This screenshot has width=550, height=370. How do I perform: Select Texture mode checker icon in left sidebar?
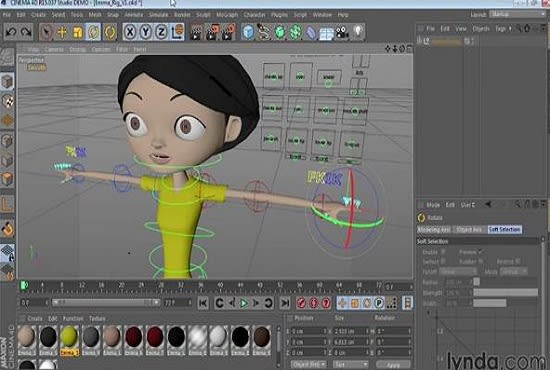pyautogui.click(x=7, y=101)
